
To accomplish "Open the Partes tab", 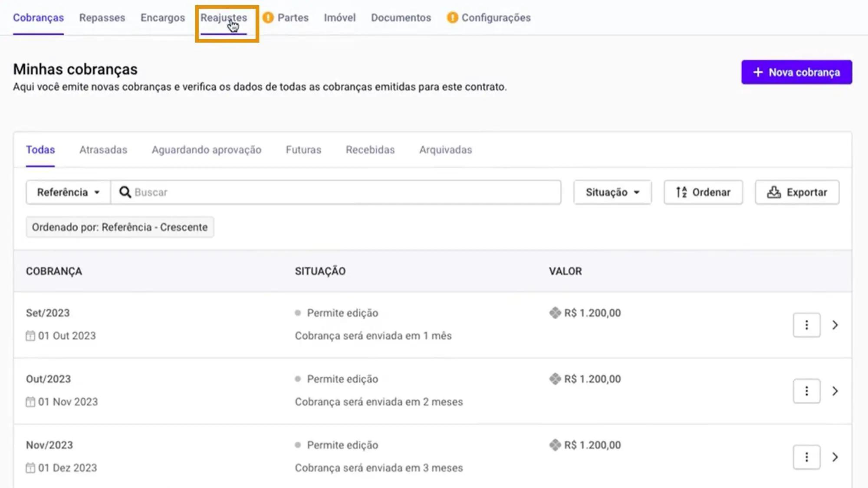I will point(293,18).
